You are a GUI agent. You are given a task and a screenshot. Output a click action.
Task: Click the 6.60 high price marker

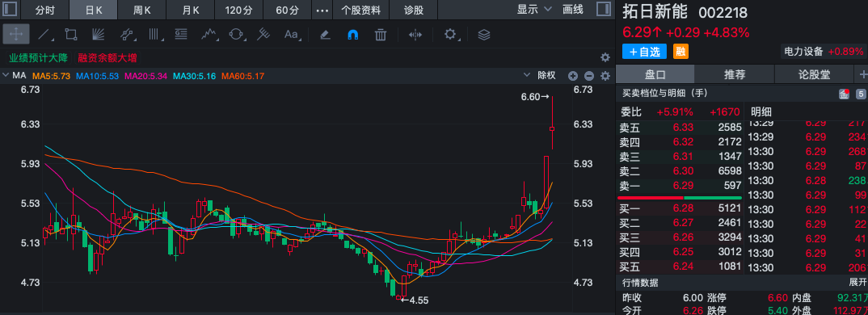[535, 97]
